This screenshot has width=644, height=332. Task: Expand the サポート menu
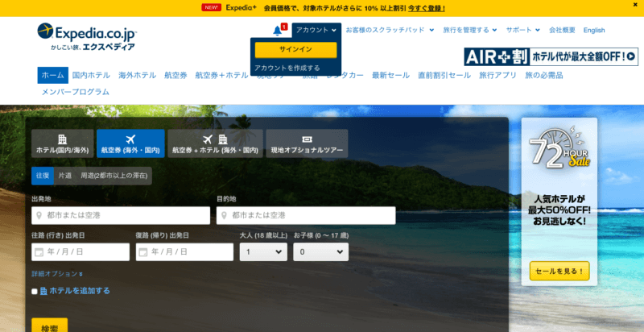click(x=522, y=30)
